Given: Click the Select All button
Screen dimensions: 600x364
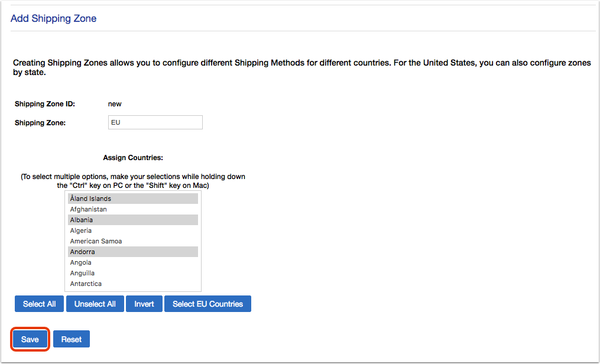Looking at the screenshot, I should click(40, 304).
